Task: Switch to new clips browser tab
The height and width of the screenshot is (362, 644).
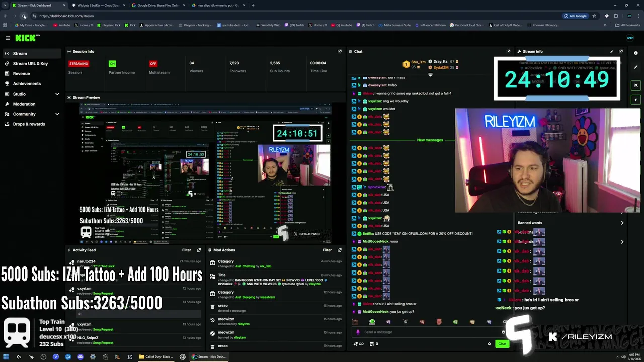Action: coord(218,5)
